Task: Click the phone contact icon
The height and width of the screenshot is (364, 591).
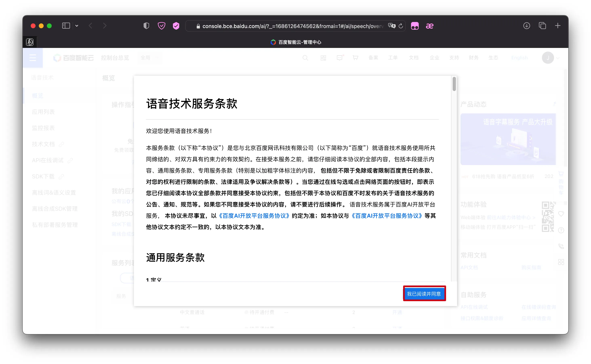Action: pos(561,246)
